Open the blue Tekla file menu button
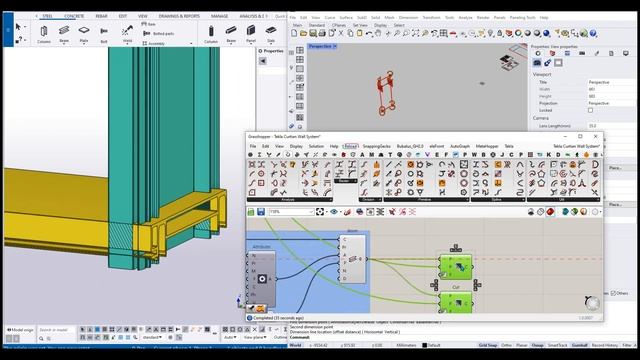 click(8, 29)
